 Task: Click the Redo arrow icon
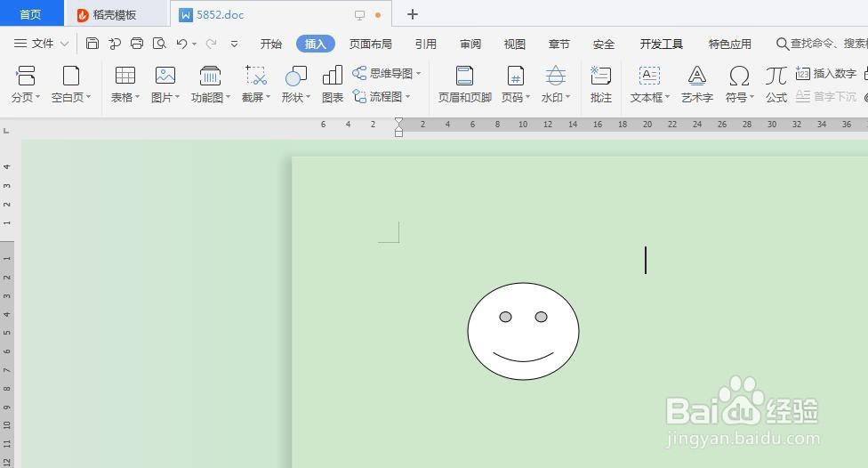211,44
